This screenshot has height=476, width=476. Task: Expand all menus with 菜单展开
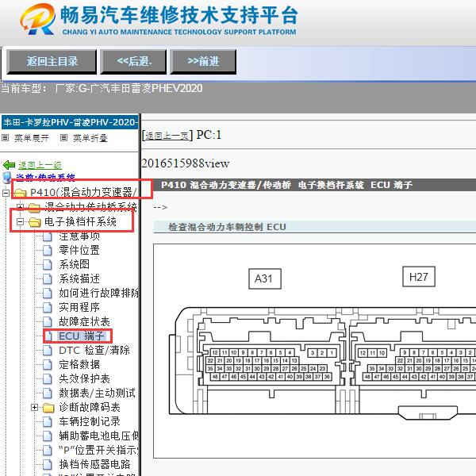(x=31, y=138)
